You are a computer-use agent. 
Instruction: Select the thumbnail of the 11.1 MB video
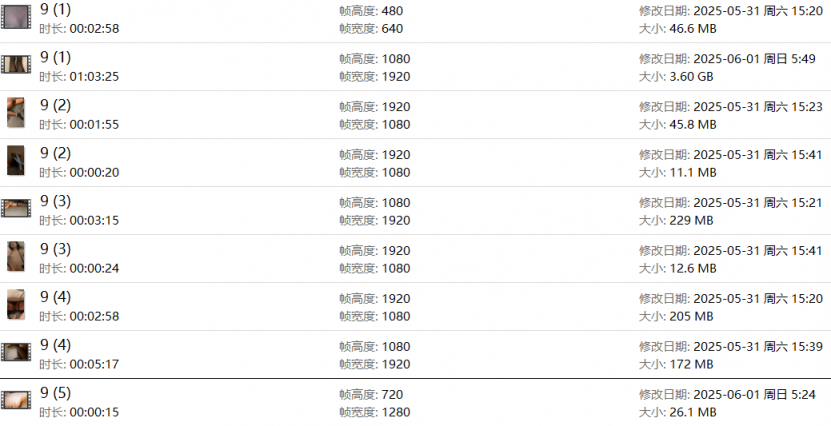(x=16, y=161)
